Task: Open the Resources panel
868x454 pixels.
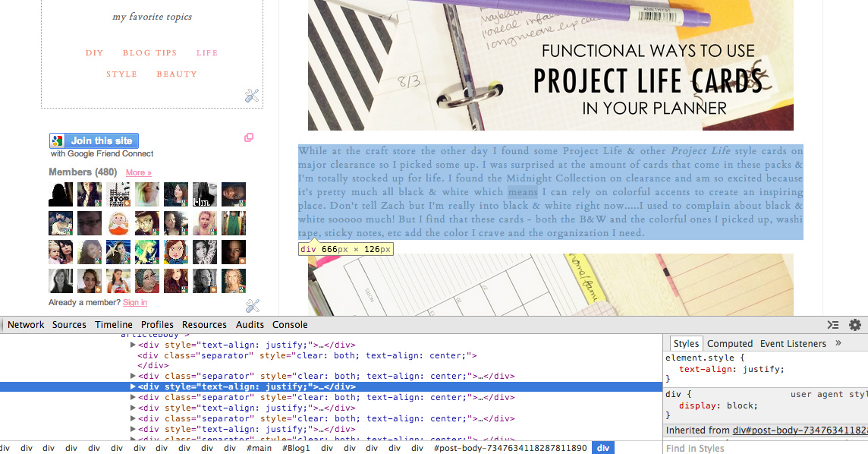Action: point(204,325)
